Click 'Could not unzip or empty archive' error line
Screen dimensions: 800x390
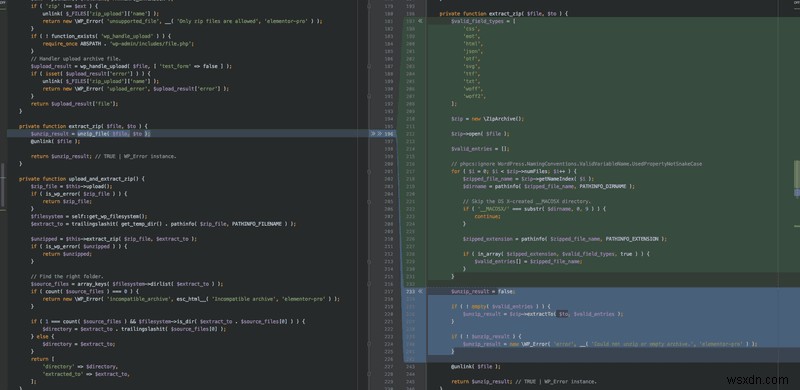(x=610, y=344)
